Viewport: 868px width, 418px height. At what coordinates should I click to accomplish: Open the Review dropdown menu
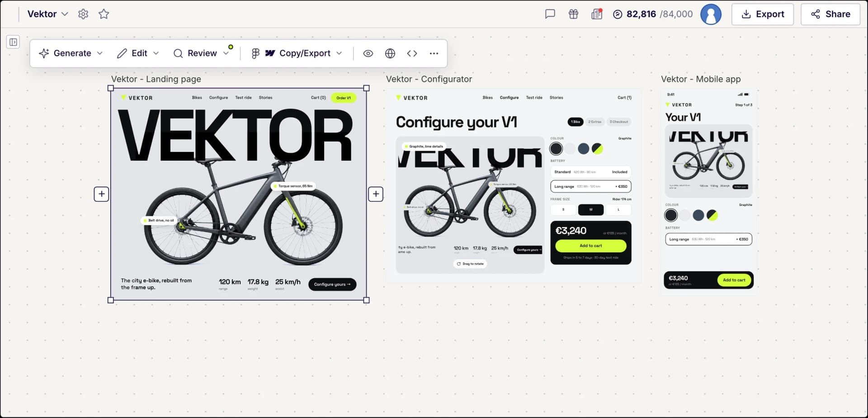click(202, 53)
